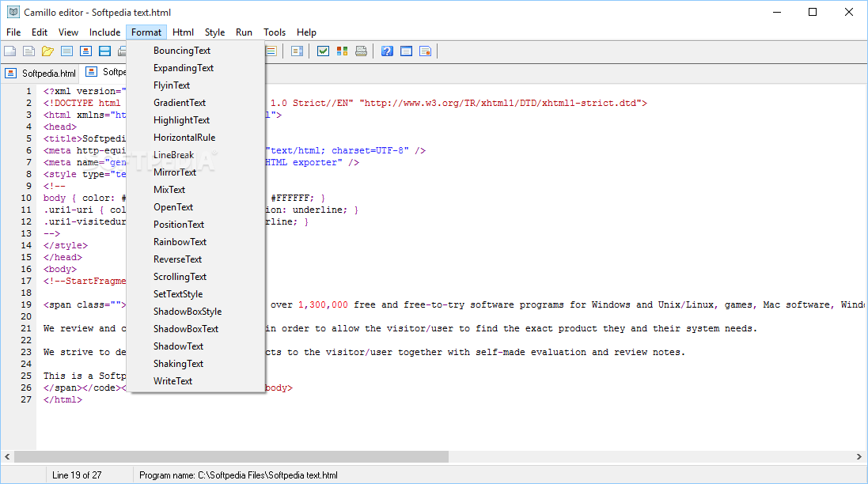The height and width of the screenshot is (484, 868).
Task: Close the open Format menu
Action: click(146, 32)
